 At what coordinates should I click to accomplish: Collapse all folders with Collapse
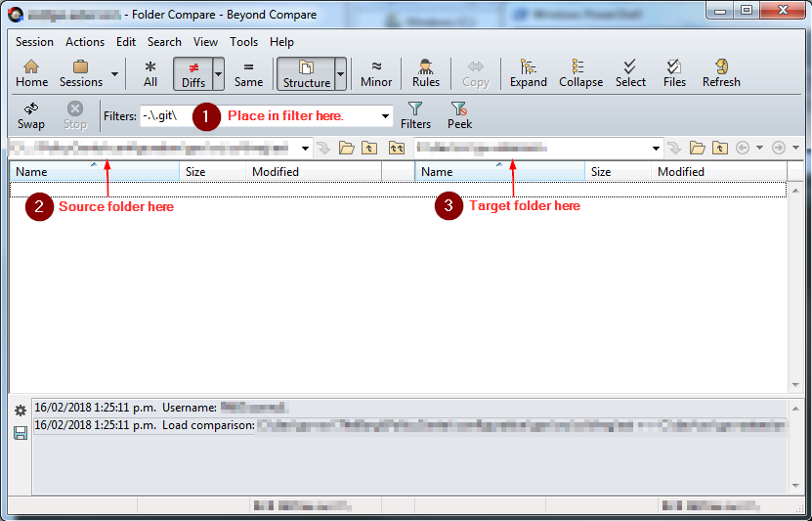[580, 73]
